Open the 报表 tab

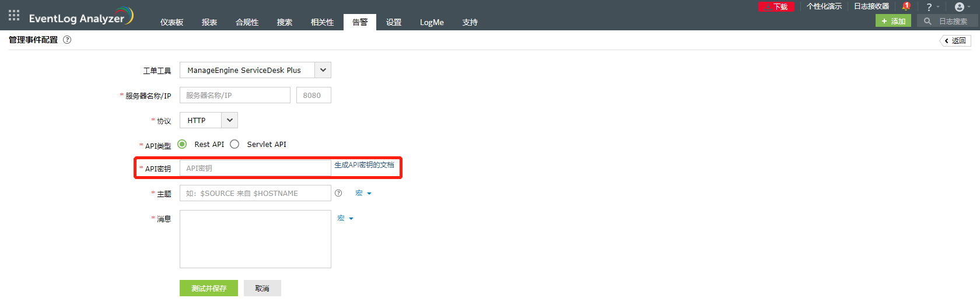click(209, 22)
